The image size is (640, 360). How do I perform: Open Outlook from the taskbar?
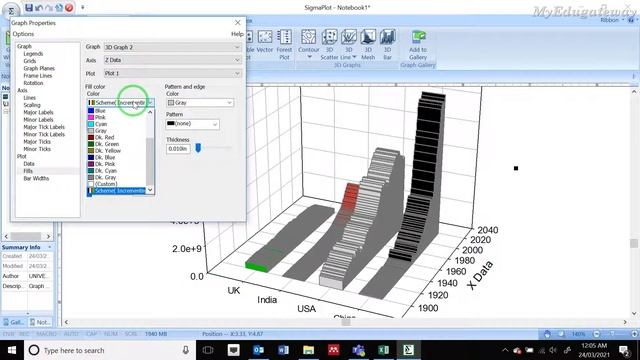point(258,350)
